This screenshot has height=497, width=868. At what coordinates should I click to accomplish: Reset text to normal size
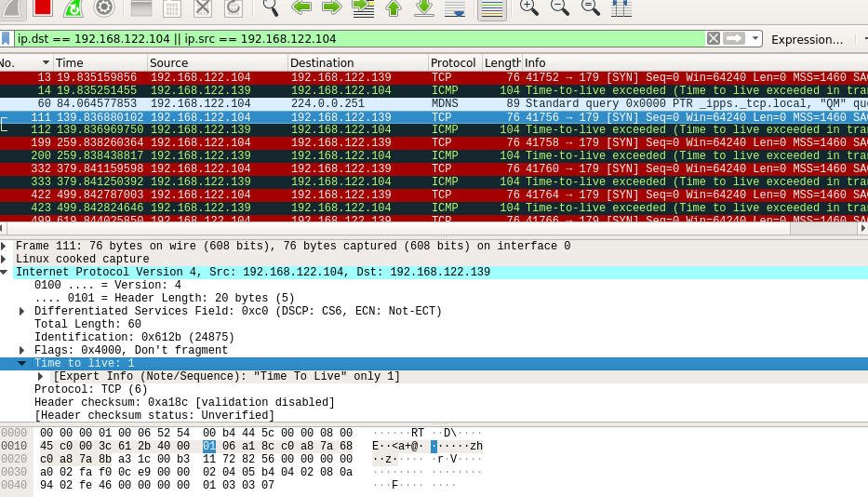click(x=590, y=7)
